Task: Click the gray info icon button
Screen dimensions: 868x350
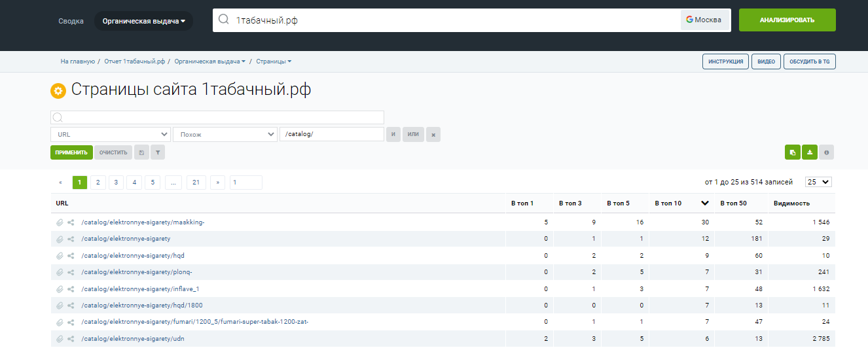Action: (x=827, y=152)
